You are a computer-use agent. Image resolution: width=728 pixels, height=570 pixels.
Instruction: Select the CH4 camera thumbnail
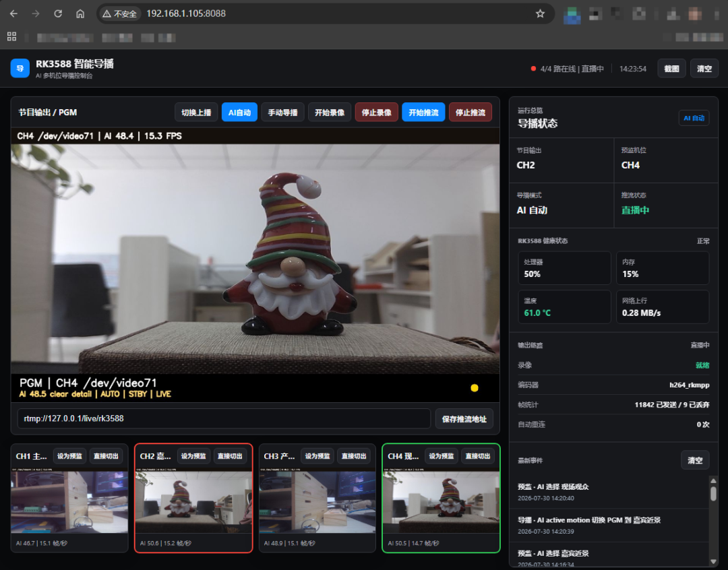coord(441,501)
